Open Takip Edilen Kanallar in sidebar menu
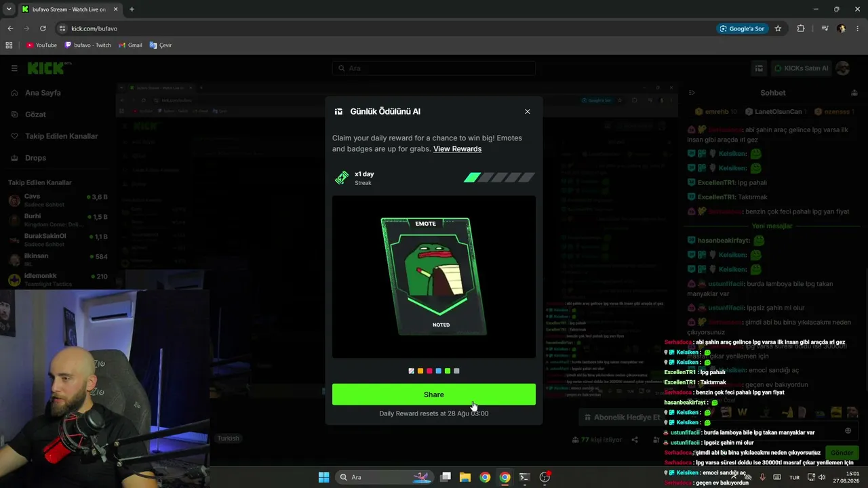 [x=54, y=136]
